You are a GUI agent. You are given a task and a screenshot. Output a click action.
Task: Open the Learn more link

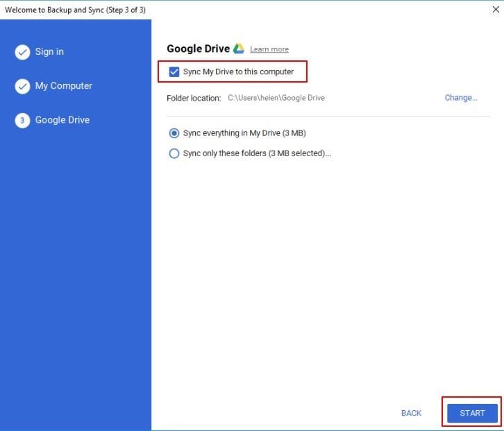[269, 49]
